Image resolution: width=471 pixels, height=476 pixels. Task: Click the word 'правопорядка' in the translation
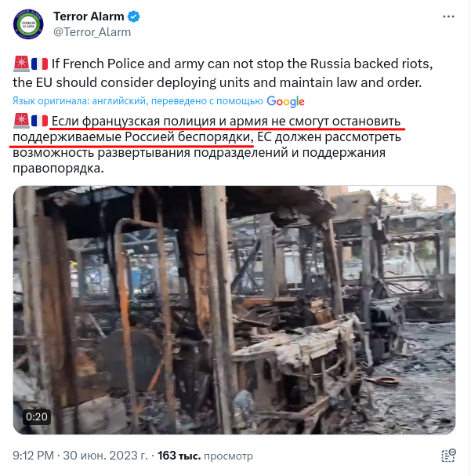tap(58, 168)
